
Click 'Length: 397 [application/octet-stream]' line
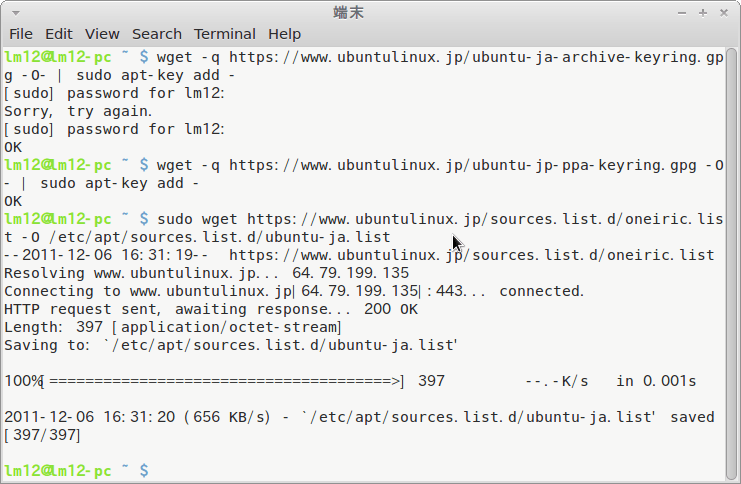click(172, 327)
